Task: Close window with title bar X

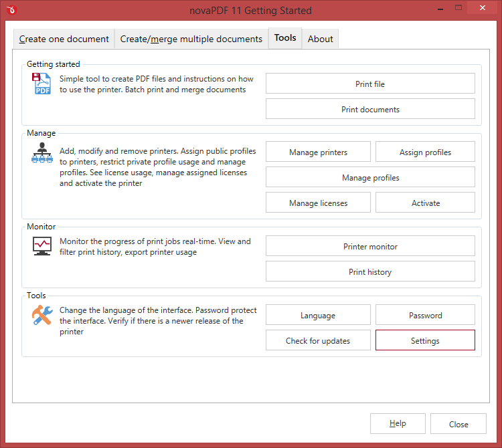Action: [482, 7]
